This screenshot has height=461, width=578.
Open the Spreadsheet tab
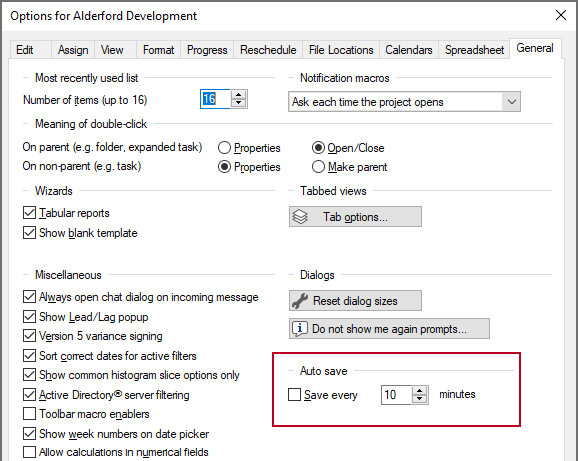[474, 50]
